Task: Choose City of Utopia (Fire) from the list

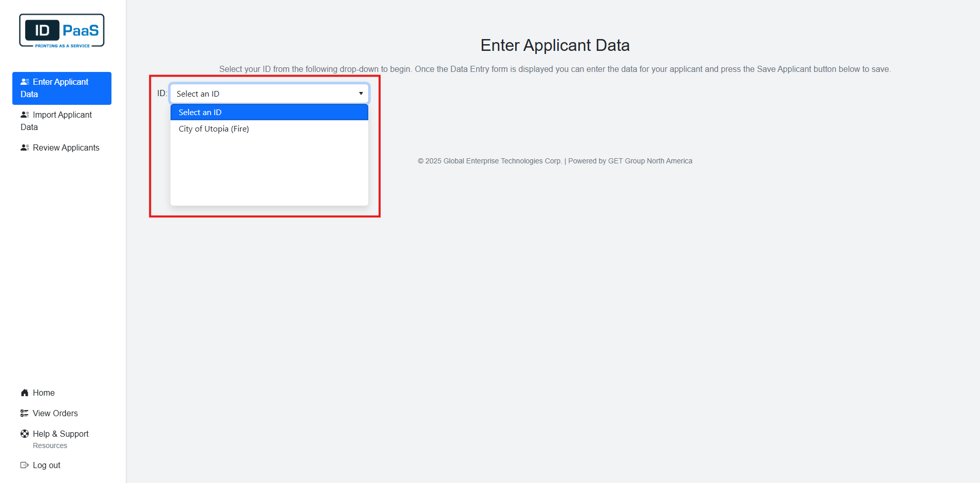Action: point(214,128)
